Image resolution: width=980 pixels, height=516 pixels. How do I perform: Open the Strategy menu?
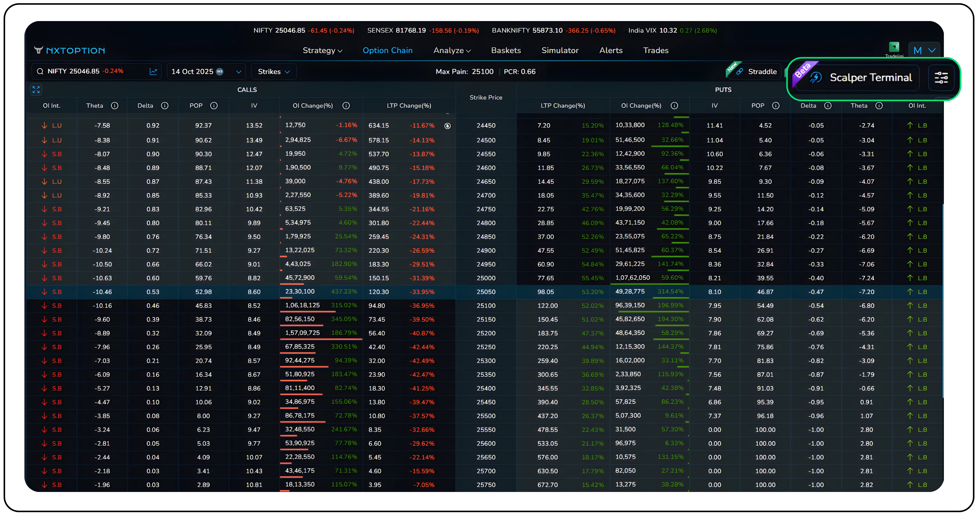[x=322, y=50]
